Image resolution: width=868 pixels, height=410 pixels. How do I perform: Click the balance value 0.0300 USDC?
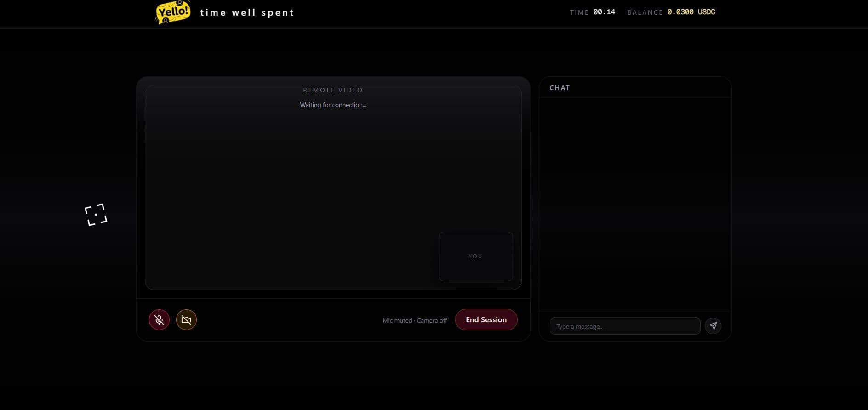click(x=691, y=12)
